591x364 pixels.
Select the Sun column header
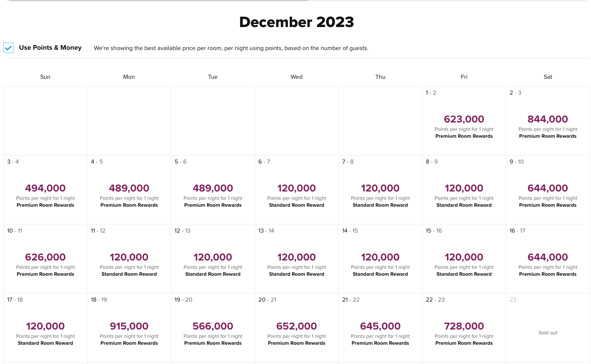click(x=45, y=77)
